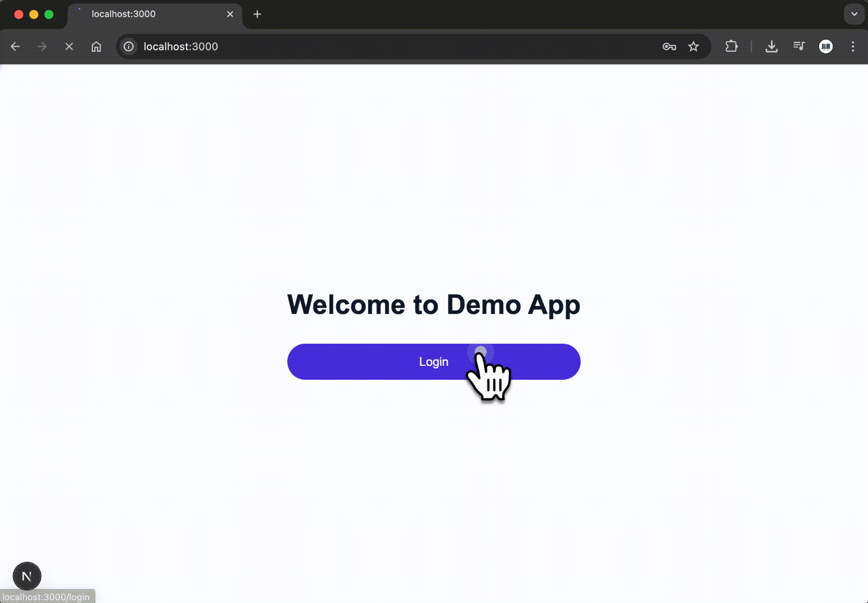Open the Downloads tray icon

772,46
